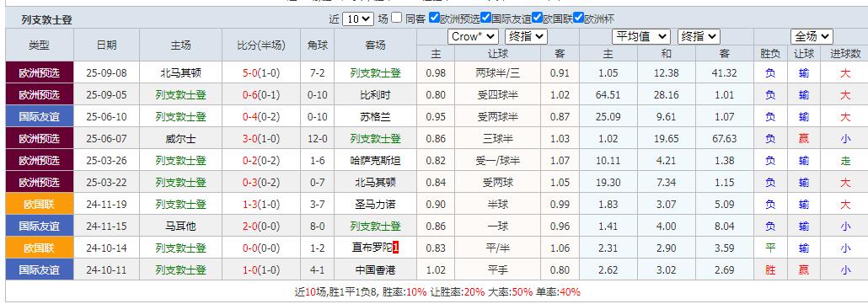Click red card badge next to 直布罗陀
Screen dimensions: 868x304
tap(396, 248)
